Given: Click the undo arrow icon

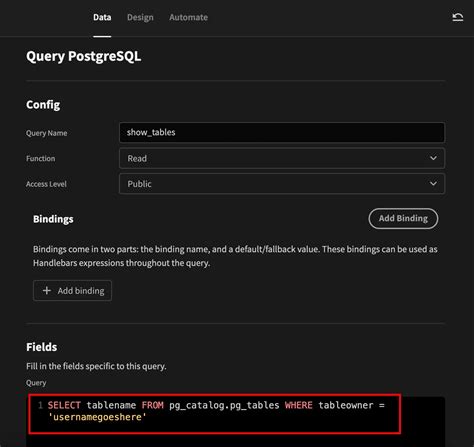Looking at the screenshot, I should 458,17.
